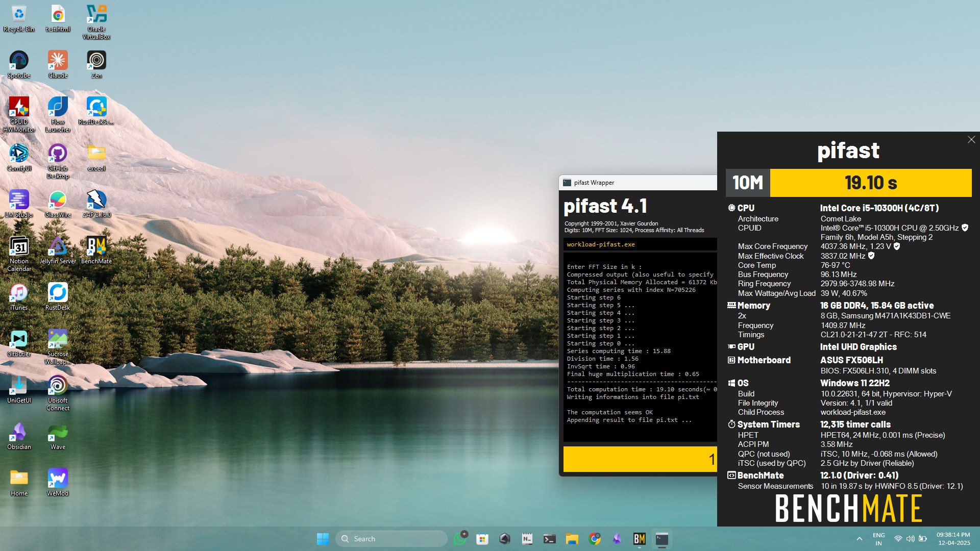Click the 19.10 s result bar

pos(871,183)
